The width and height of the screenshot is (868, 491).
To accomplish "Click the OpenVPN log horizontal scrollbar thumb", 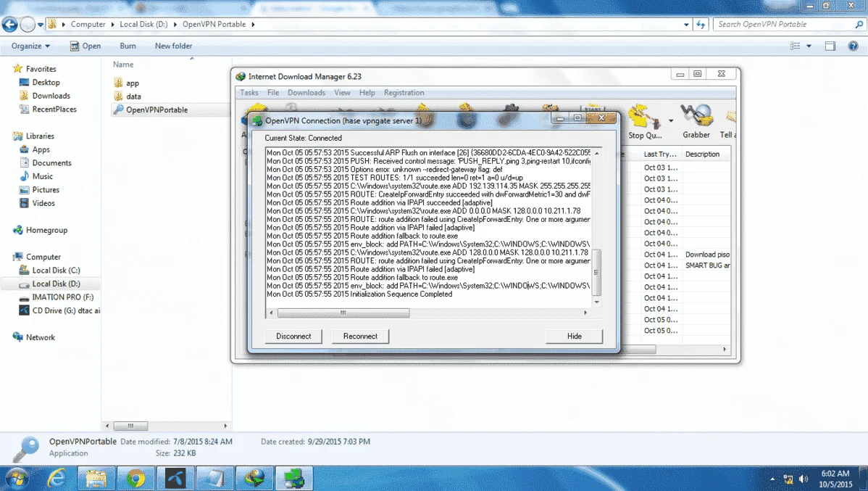I will [343, 313].
